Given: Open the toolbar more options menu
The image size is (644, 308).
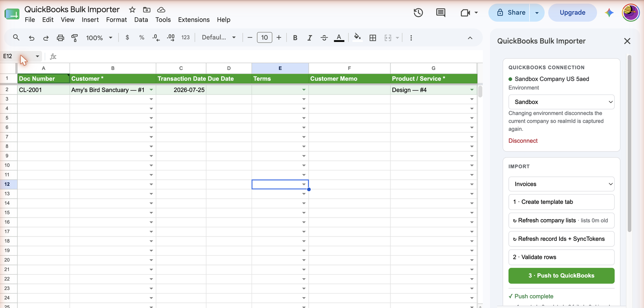Looking at the screenshot, I should [x=411, y=37].
